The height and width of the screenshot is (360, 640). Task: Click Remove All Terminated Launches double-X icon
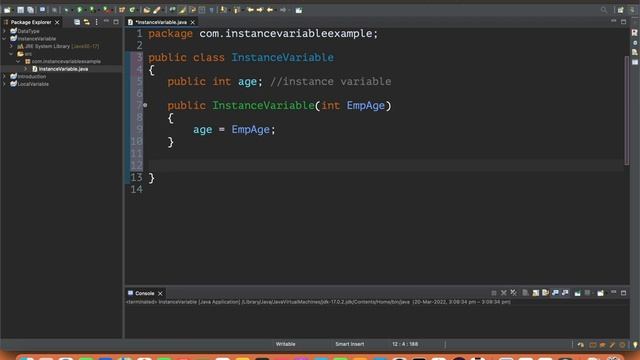pyautogui.click(x=513, y=293)
